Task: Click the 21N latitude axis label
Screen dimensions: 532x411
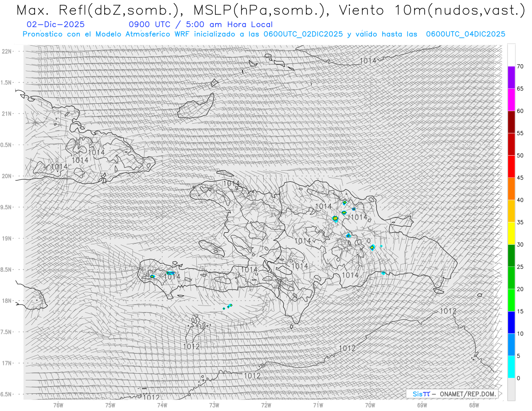Action: click(x=7, y=114)
